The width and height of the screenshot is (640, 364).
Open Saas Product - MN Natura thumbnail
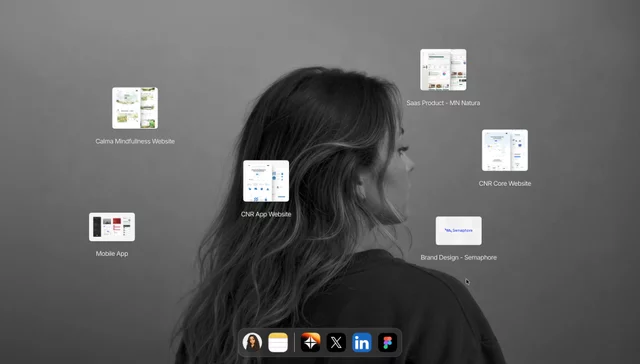[443, 70]
